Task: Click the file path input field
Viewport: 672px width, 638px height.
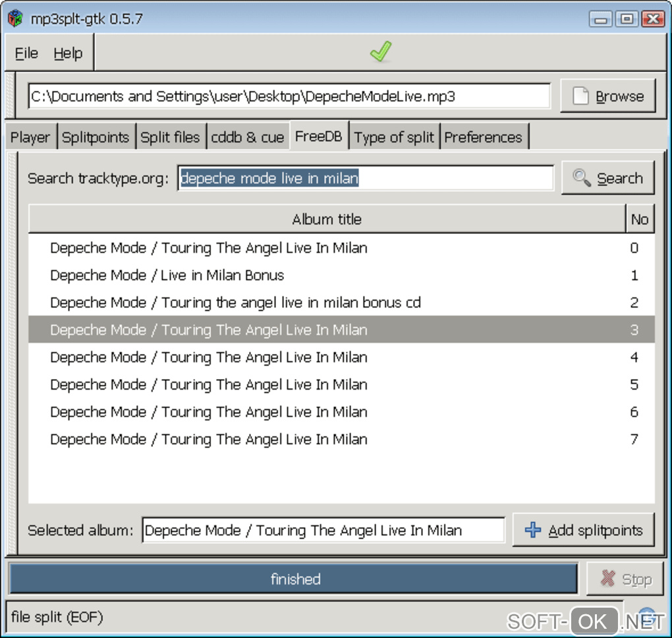Action: (289, 96)
